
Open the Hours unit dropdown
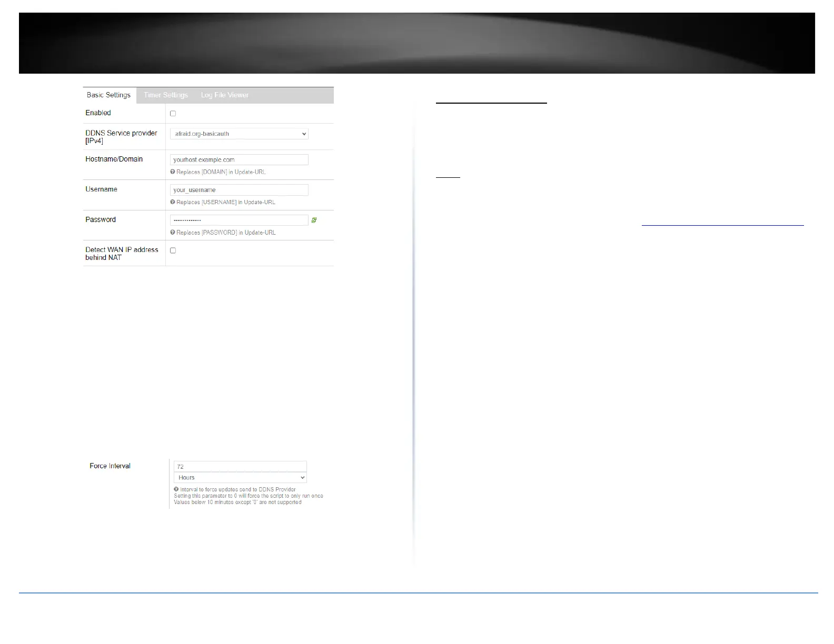[240, 478]
